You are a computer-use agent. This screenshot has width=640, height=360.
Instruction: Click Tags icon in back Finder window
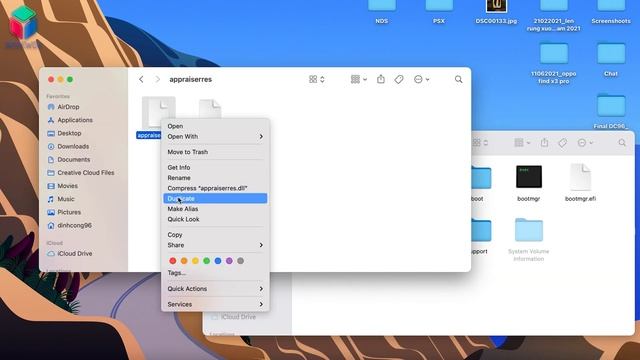tap(562, 142)
